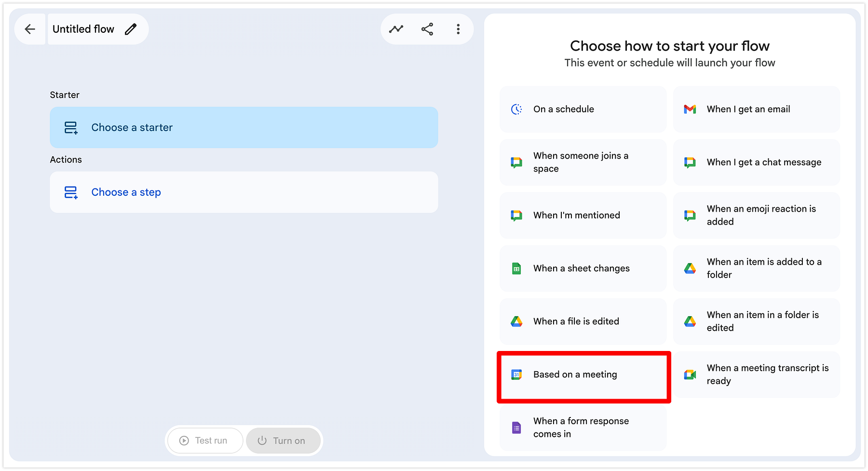Click the Untitled flow title
Image resolution: width=868 pixels, height=471 pixels.
(83, 29)
